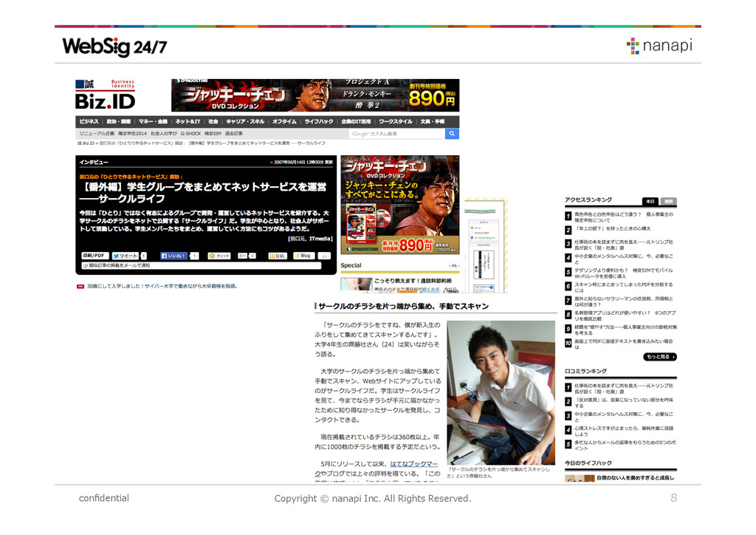This screenshot has height=535, width=756.
Task: Click the Biz.ID site logo
Action: [x=105, y=95]
